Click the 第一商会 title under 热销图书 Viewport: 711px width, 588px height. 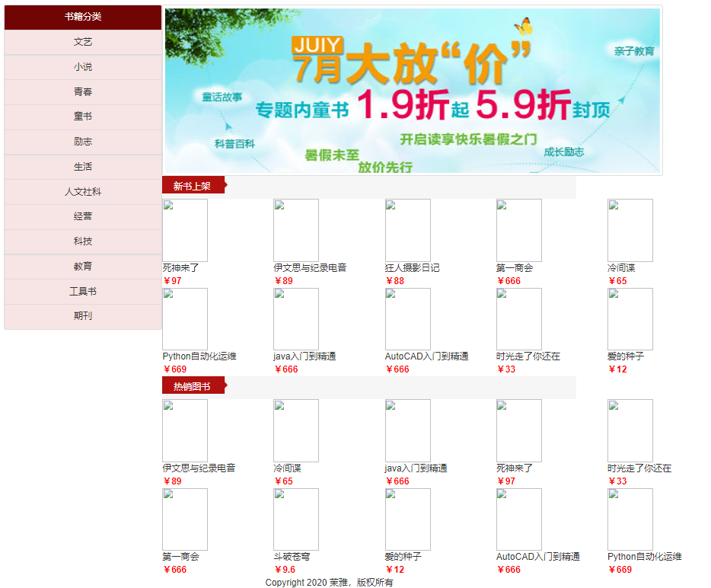coord(180,557)
